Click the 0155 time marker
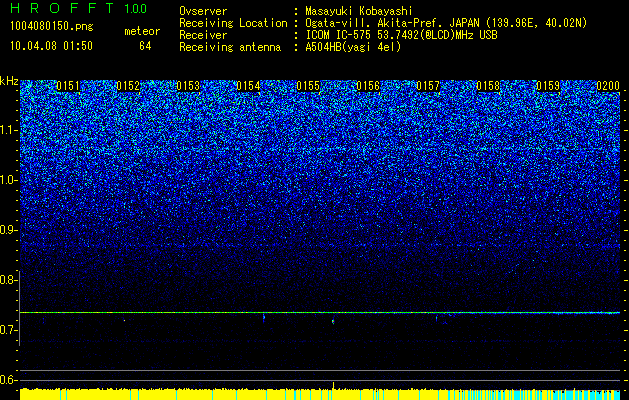This screenshot has width=629, height=400. (308, 86)
